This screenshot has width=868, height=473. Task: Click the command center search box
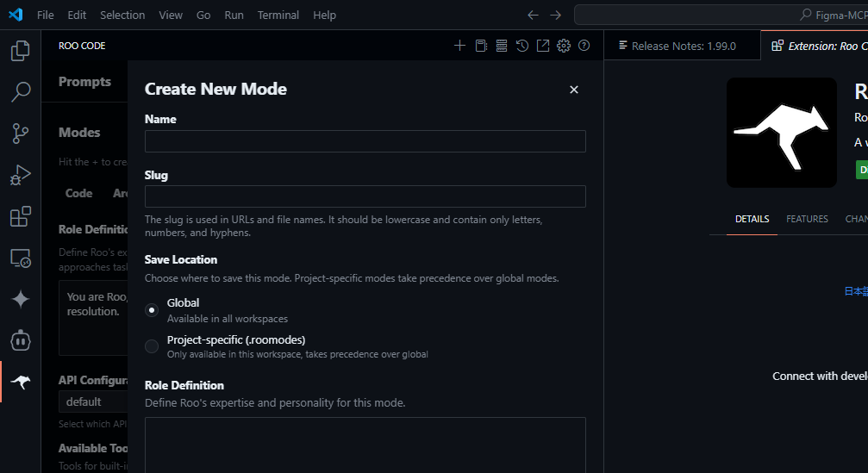721,15
